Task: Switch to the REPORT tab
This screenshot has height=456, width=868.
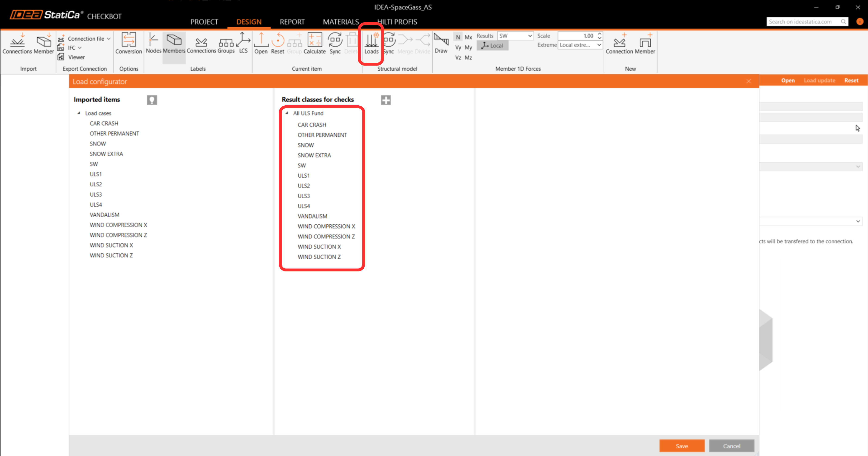Action: (292, 22)
